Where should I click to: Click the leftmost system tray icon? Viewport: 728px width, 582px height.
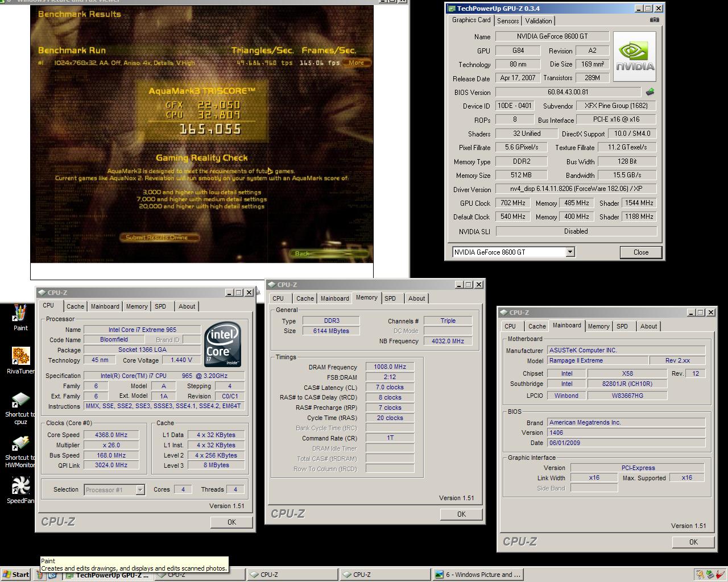pos(700,575)
